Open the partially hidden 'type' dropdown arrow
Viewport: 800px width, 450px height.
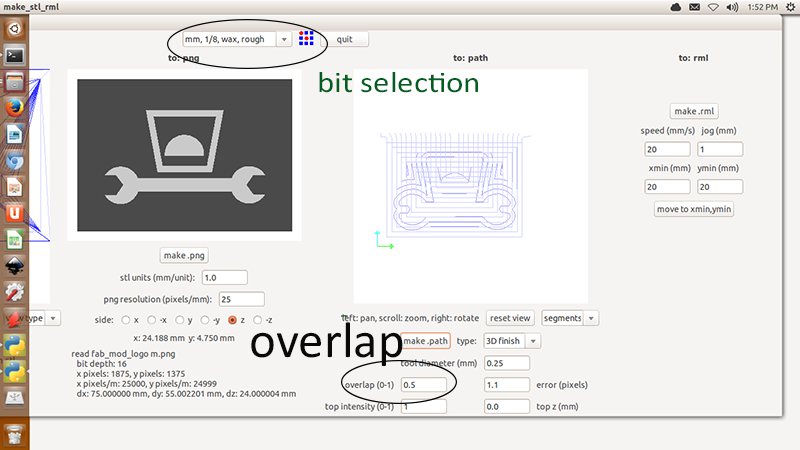point(53,318)
